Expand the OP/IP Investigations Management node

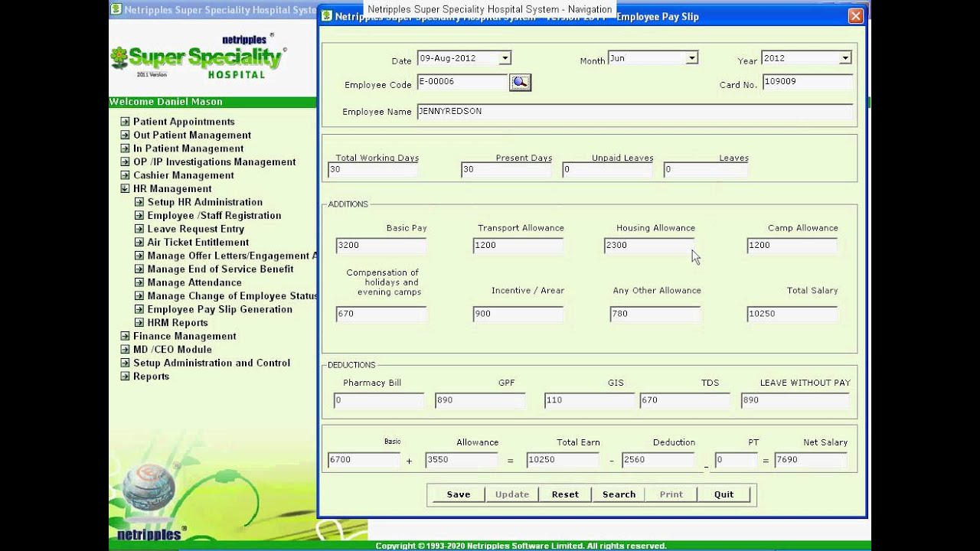(x=125, y=161)
